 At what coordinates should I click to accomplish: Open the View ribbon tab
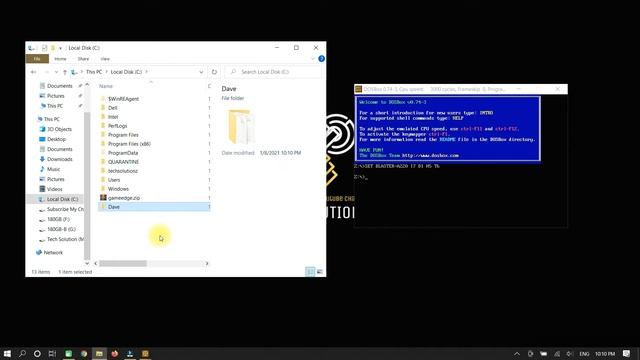click(105, 59)
